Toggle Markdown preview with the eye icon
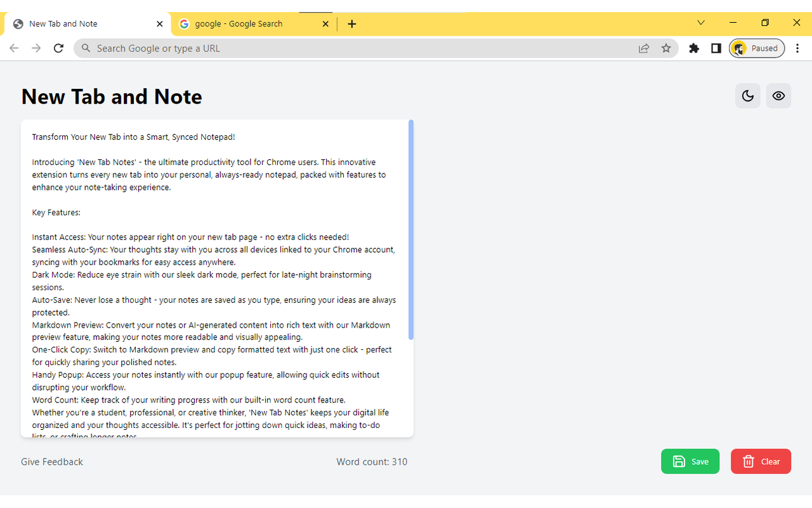 tap(778, 95)
